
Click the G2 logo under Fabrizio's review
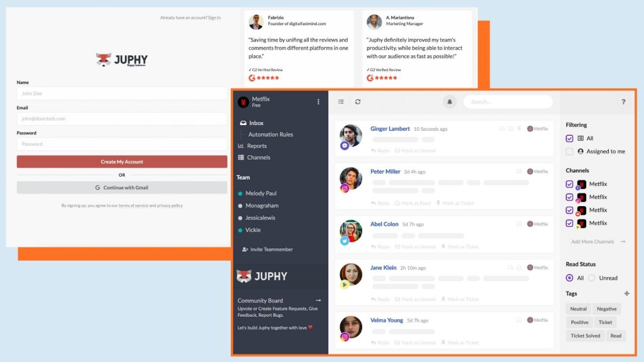[252, 78]
